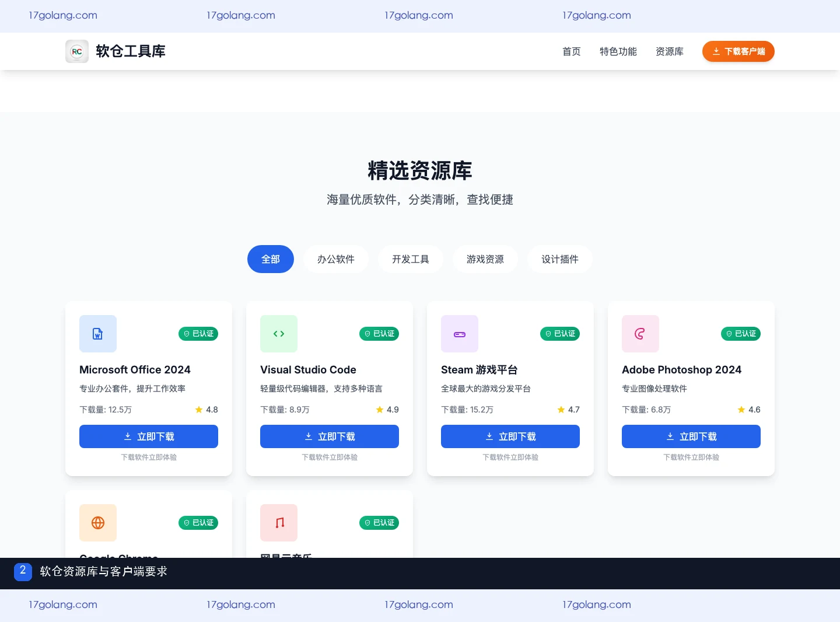Click the RC site logo icon
The height and width of the screenshot is (622, 840).
pyautogui.click(x=77, y=51)
